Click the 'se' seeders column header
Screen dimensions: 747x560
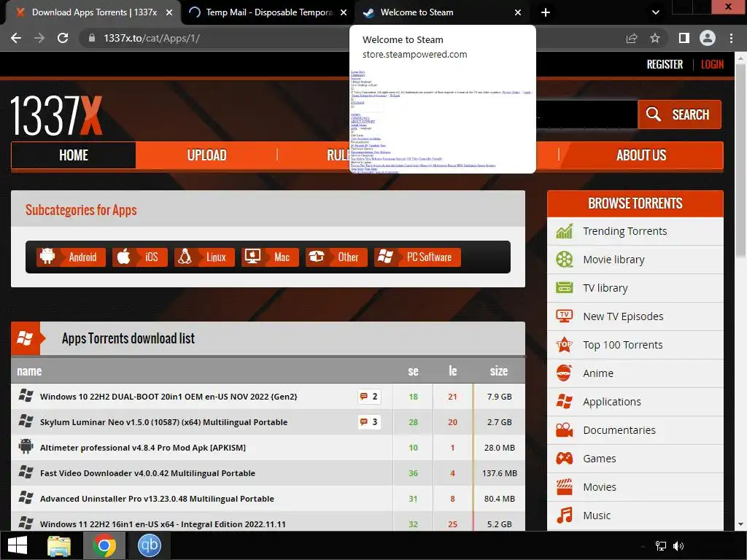click(x=413, y=371)
